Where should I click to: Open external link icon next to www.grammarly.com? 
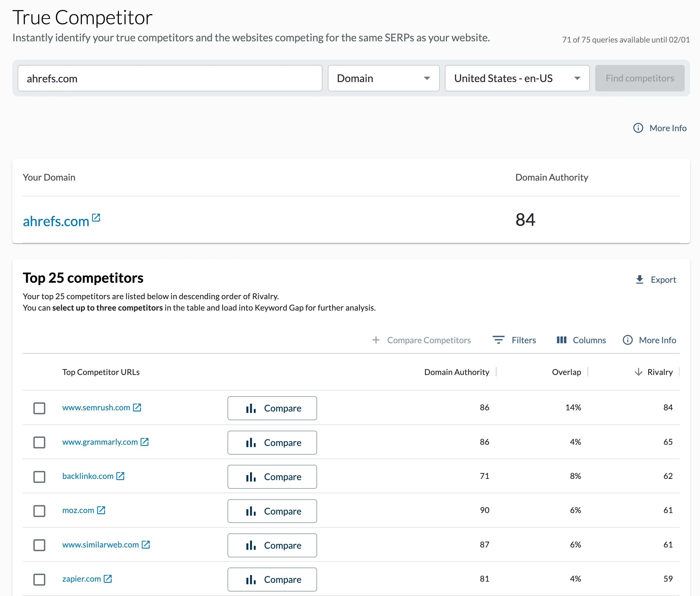coord(145,442)
